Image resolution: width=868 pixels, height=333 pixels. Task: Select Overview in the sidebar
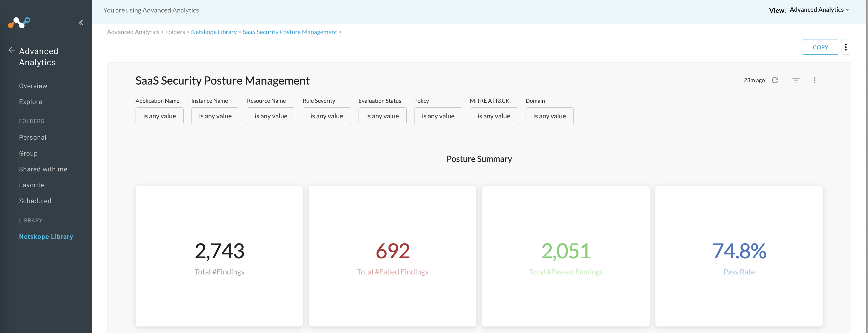33,86
